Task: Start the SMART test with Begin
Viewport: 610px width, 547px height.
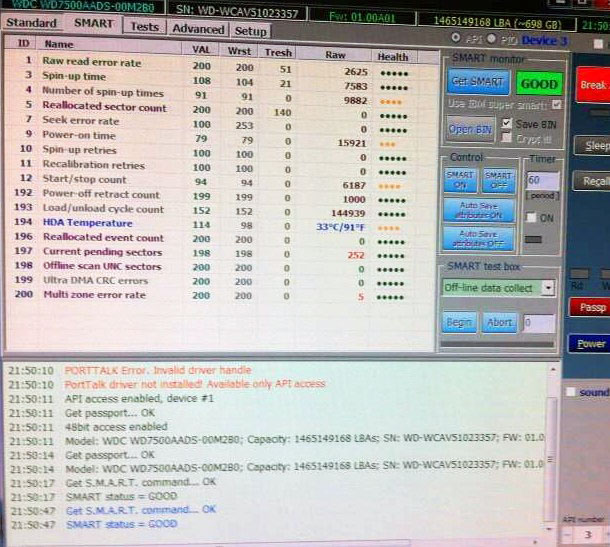Action: coord(458,322)
